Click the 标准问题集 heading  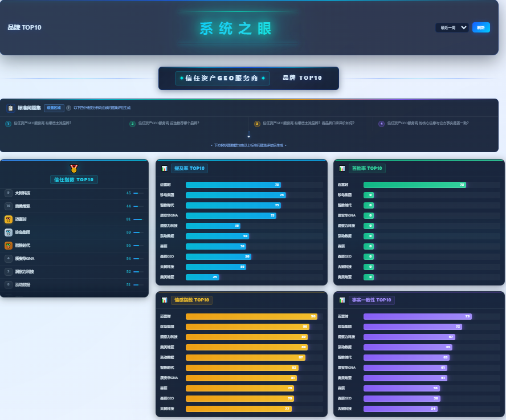tap(29, 108)
